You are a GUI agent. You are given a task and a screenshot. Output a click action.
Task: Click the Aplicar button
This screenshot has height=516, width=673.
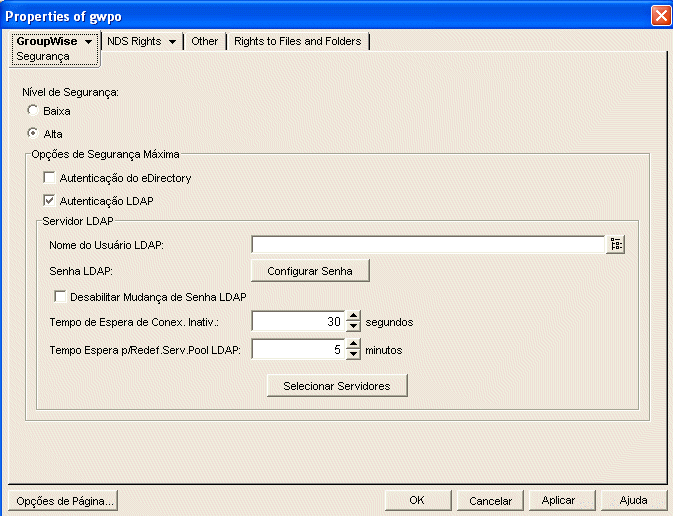[x=562, y=500]
